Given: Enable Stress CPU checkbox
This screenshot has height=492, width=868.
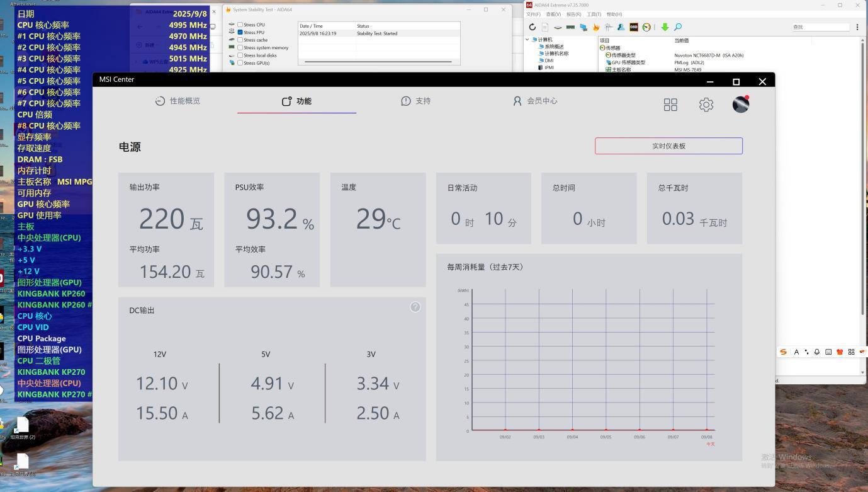Looking at the screenshot, I should click(x=240, y=25).
